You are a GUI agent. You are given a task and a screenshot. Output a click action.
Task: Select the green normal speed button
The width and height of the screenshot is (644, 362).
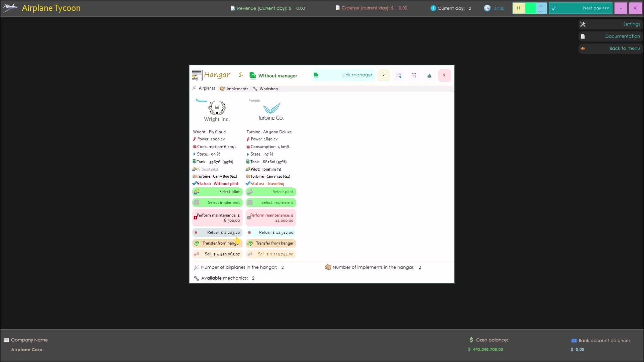click(530, 8)
